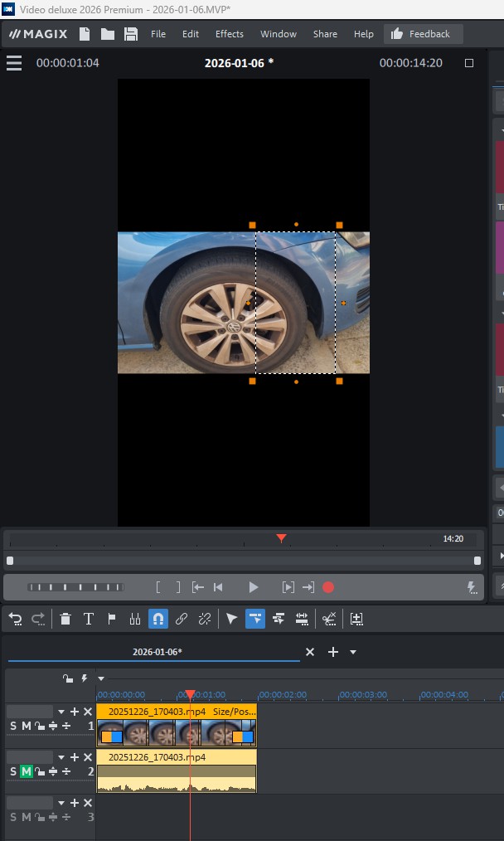Open the Effects menu
504x841 pixels.
(230, 34)
